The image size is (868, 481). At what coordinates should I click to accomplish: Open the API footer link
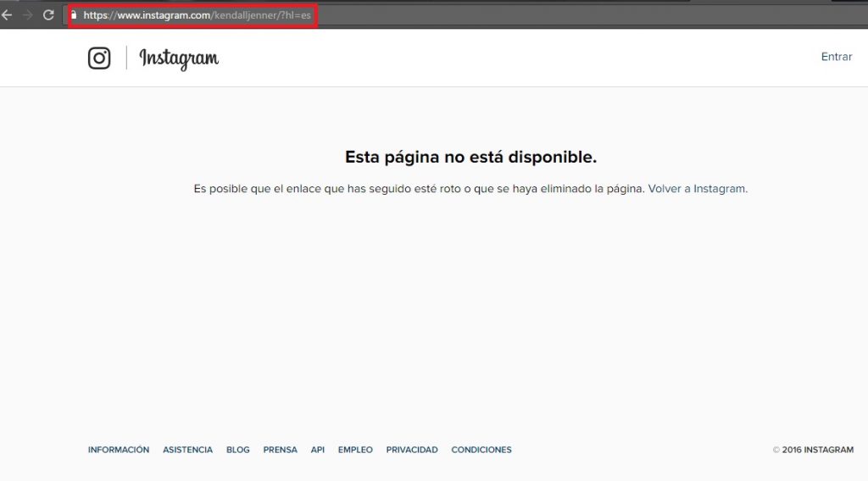318,450
